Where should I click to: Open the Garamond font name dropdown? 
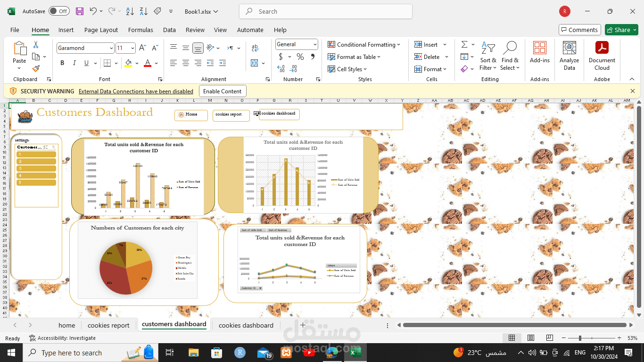point(111,48)
